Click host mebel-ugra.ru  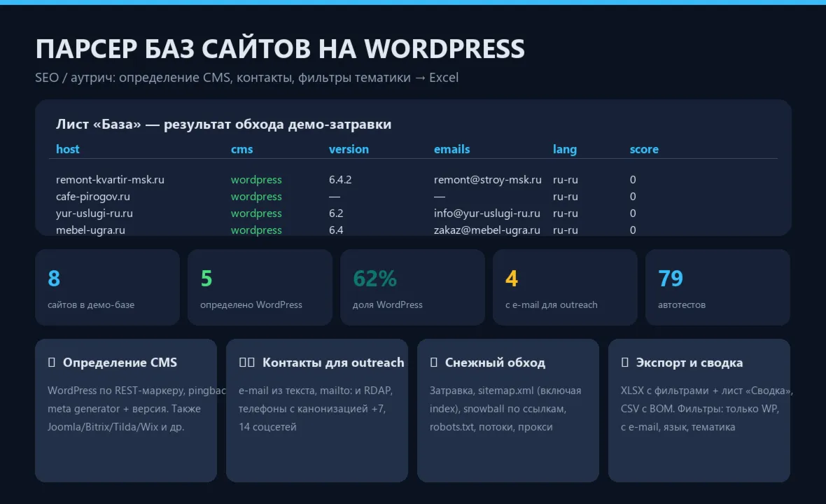pos(90,230)
